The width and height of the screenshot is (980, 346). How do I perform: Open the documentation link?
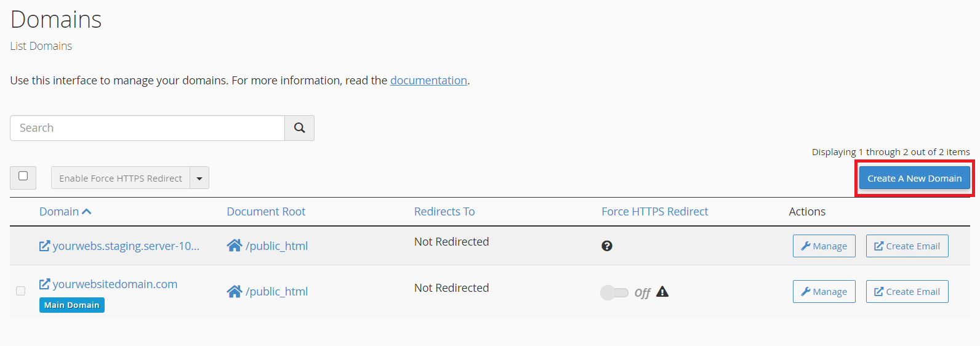point(428,81)
